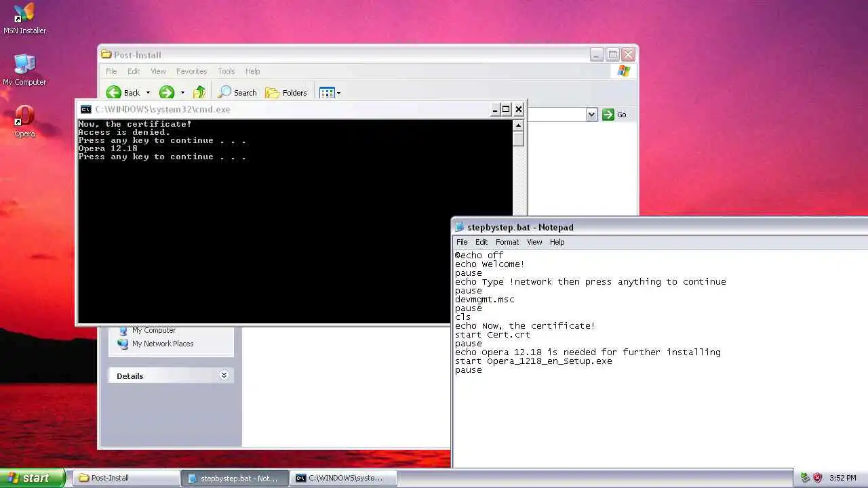Click the 'devmgmt.msc' line in Notepad
This screenshot has height=488, width=868.
tap(485, 300)
